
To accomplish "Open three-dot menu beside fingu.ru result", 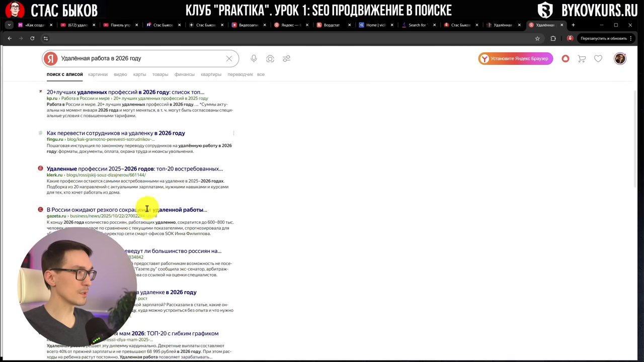I will 233,133.
